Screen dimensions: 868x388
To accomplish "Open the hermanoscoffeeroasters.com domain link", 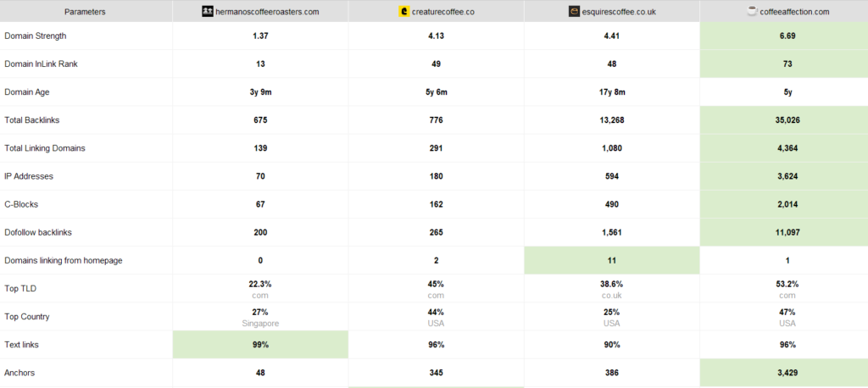I will click(266, 12).
